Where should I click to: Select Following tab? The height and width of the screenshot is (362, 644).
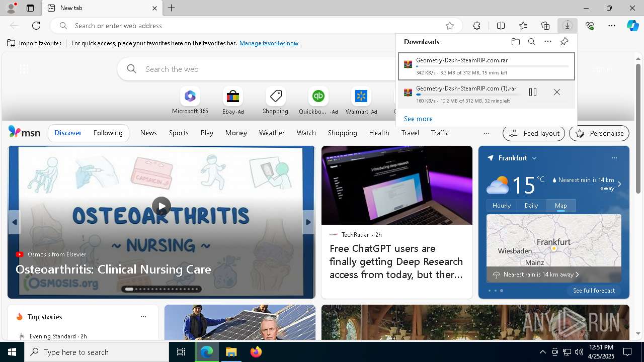point(108,133)
